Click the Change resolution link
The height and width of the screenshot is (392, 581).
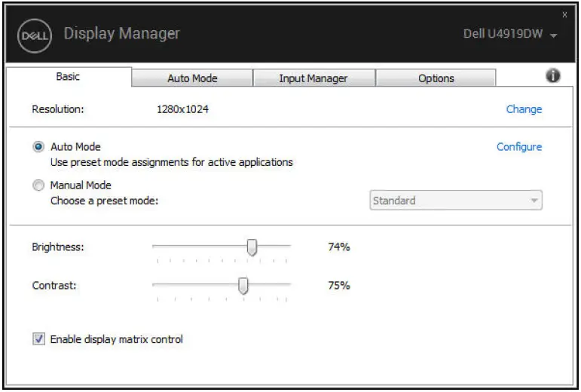pos(524,109)
